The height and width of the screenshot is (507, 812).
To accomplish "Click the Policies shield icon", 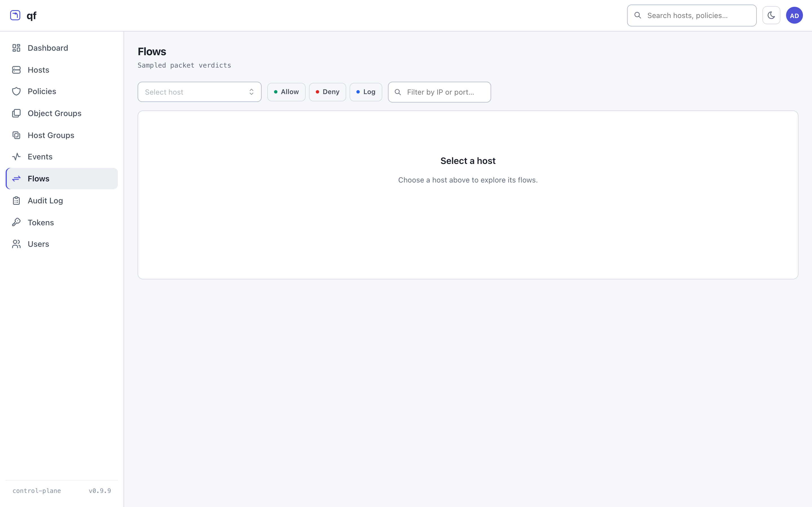I will pyautogui.click(x=16, y=92).
